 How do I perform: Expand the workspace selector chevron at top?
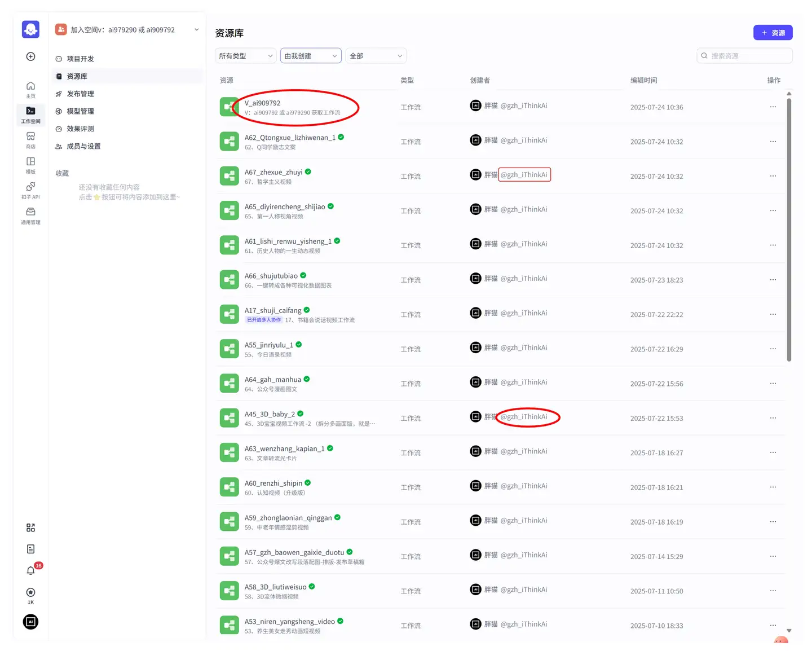point(196,29)
